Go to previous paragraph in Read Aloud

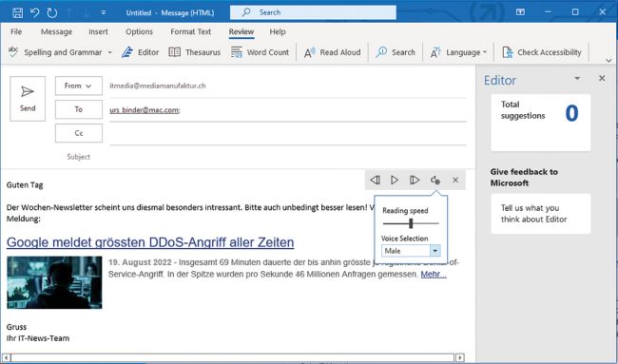[x=375, y=180]
